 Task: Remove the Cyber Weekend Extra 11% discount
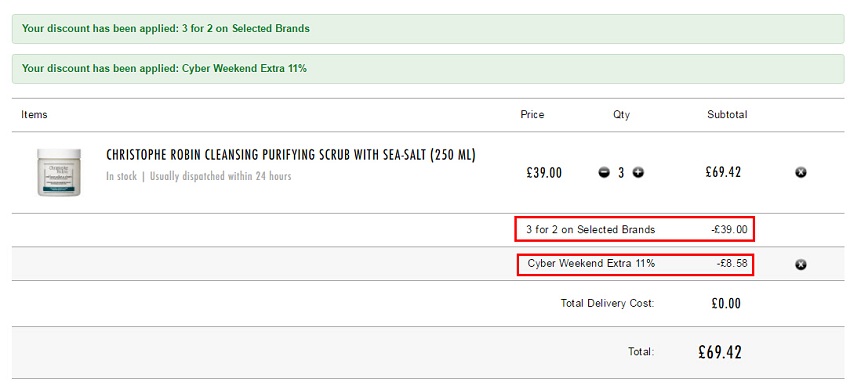click(x=801, y=265)
